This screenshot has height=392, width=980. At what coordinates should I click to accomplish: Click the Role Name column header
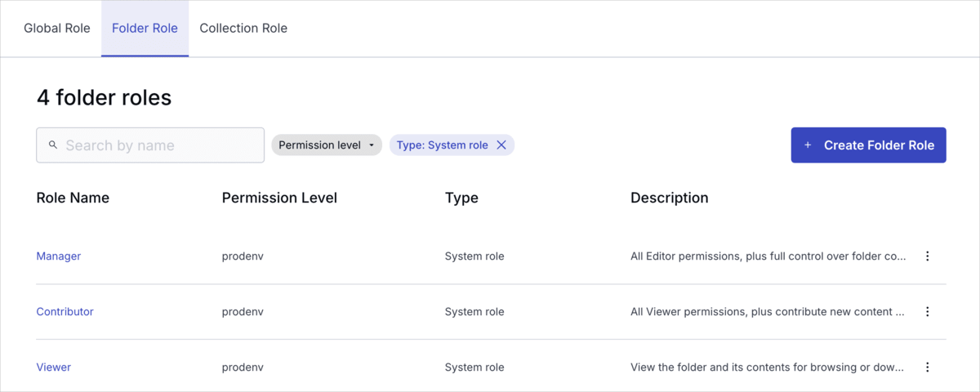point(73,198)
